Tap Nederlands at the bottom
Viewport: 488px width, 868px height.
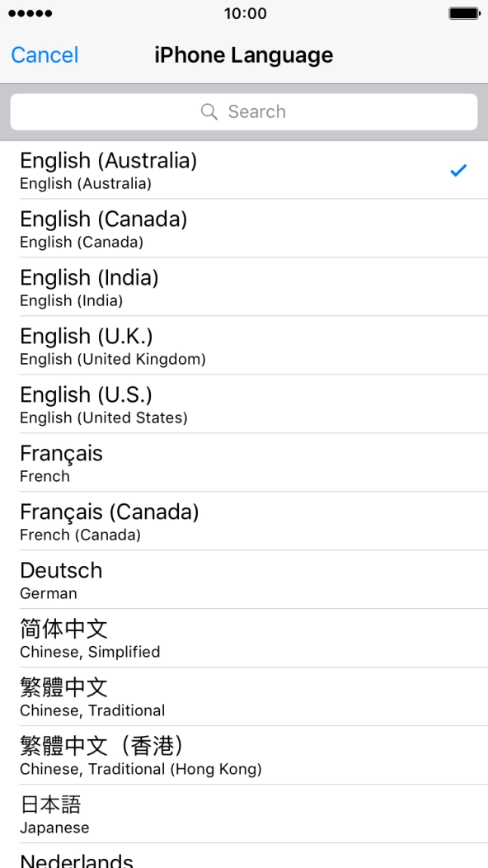click(244, 861)
